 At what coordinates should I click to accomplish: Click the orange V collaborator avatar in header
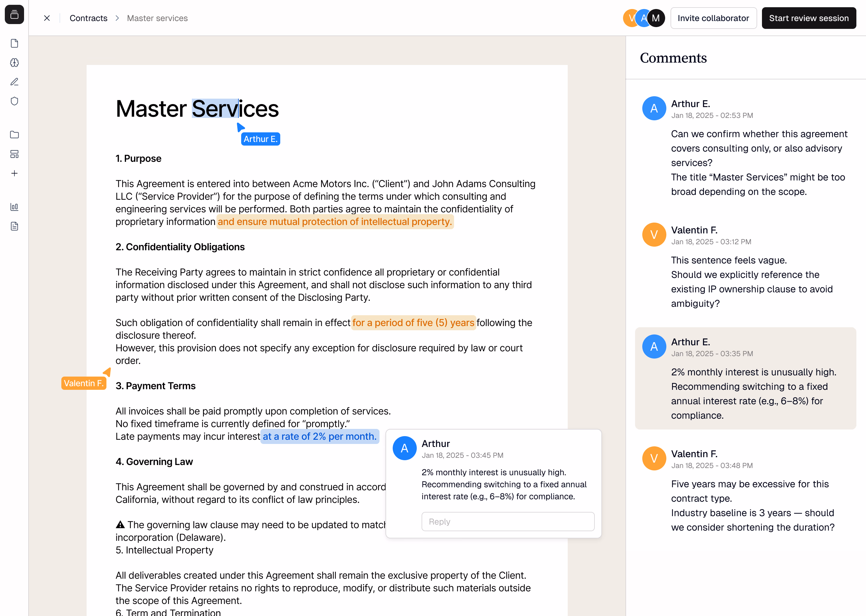pos(630,18)
